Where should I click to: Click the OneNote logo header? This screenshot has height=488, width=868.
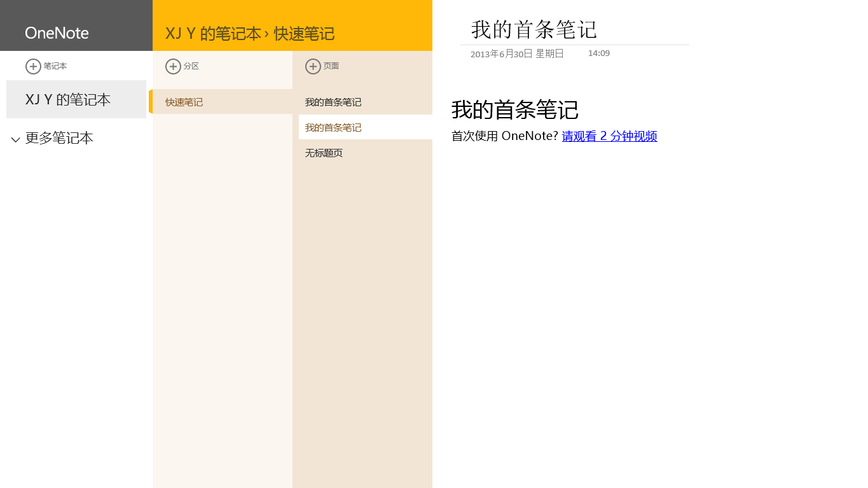click(57, 33)
